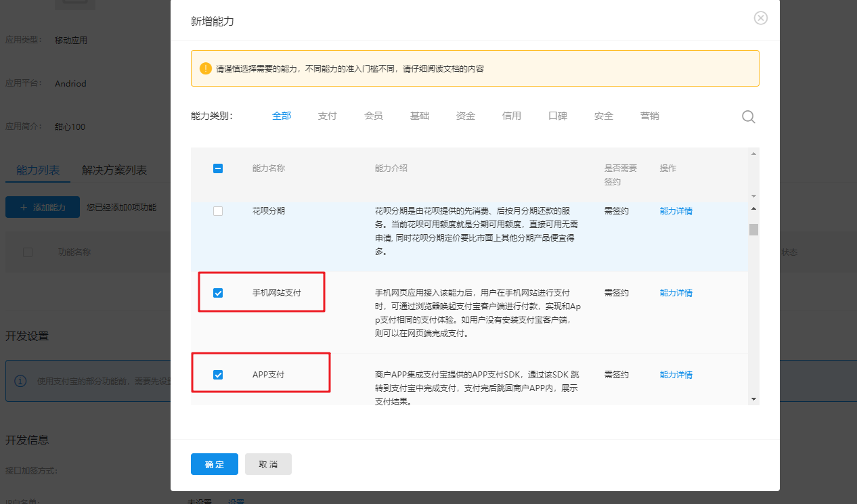Click the 能力介绍 column header
857x504 pixels.
tap(391, 168)
